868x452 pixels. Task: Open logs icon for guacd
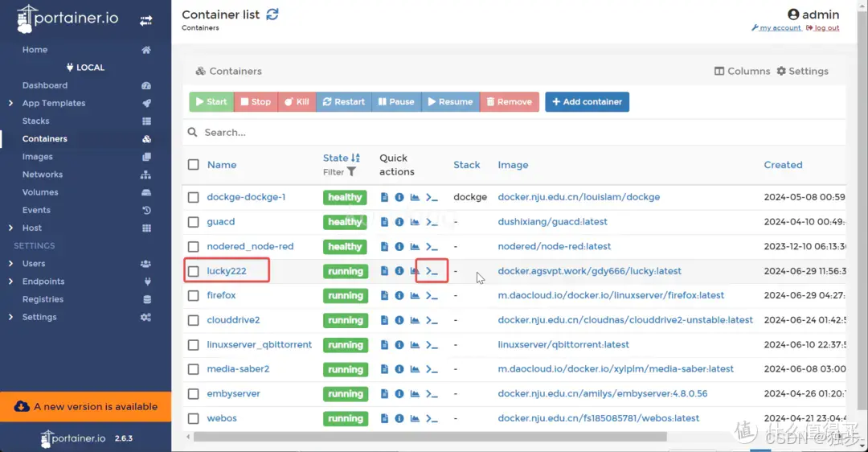pos(384,221)
